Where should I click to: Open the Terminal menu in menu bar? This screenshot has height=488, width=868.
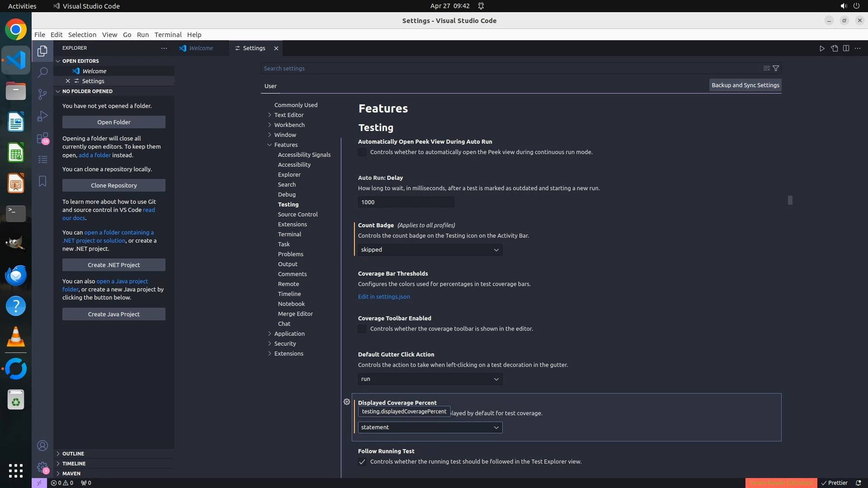[168, 35]
